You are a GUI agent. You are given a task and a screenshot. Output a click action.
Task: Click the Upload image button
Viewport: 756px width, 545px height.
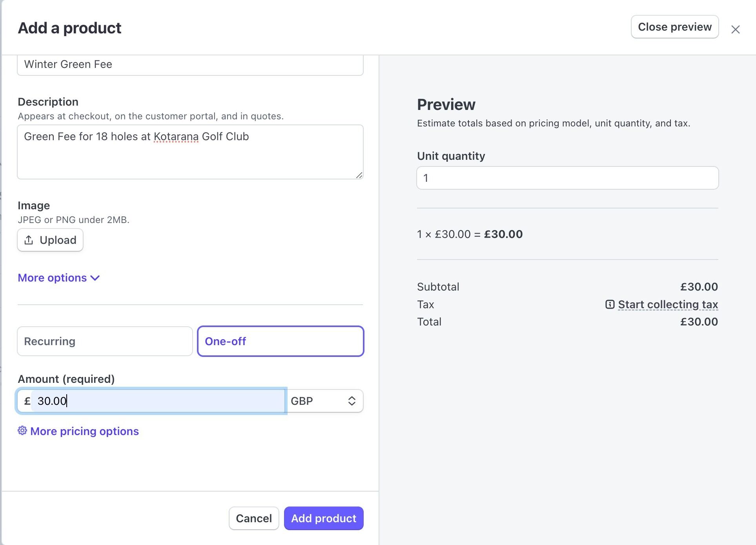point(50,240)
